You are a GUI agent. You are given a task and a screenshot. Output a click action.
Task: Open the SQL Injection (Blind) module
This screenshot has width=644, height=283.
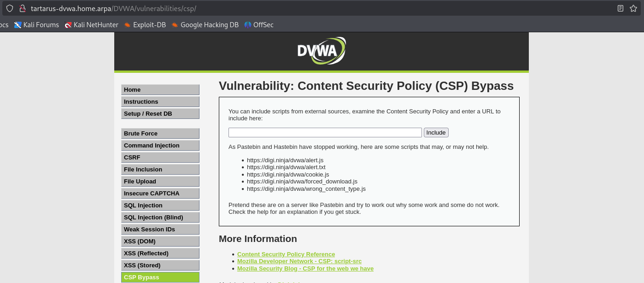pyautogui.click(x=160, y=217)
